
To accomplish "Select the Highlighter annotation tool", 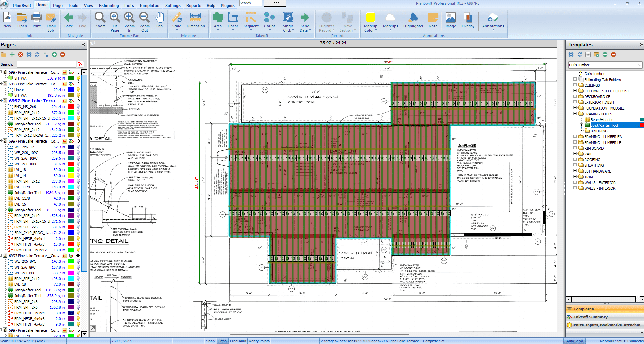I will pyautogui.click(x=413, y=21).
